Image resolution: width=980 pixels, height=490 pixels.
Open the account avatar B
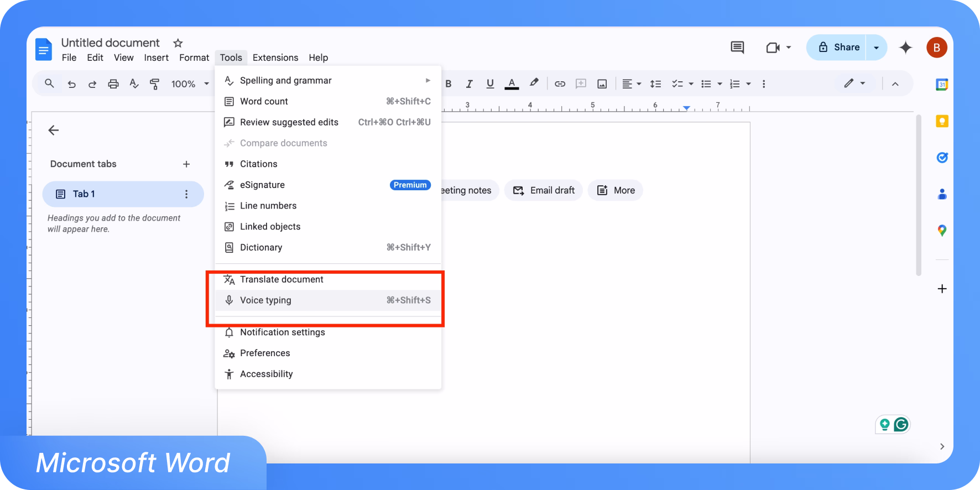[937, 48]
